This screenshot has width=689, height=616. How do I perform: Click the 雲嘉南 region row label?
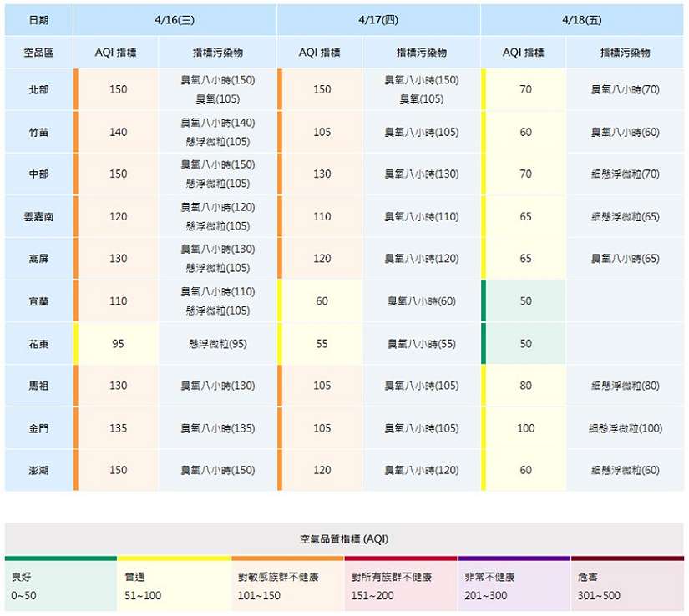tap(38, 216)
